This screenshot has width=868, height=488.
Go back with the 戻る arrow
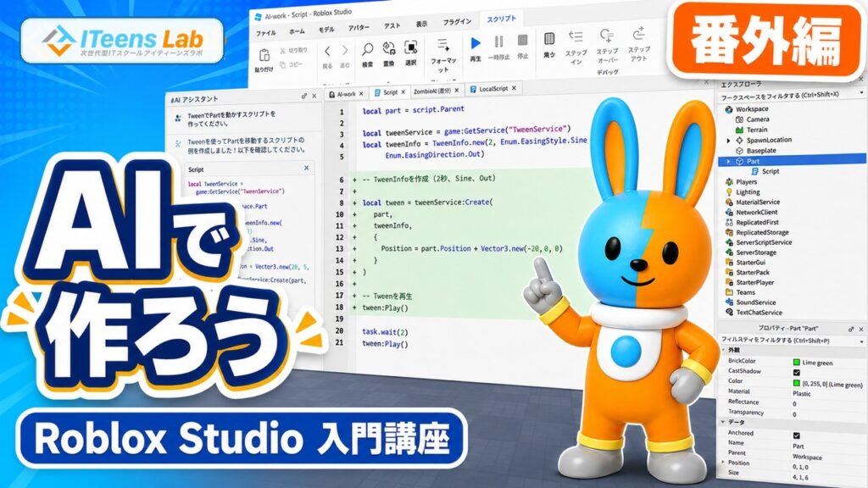tap(327, 52)
